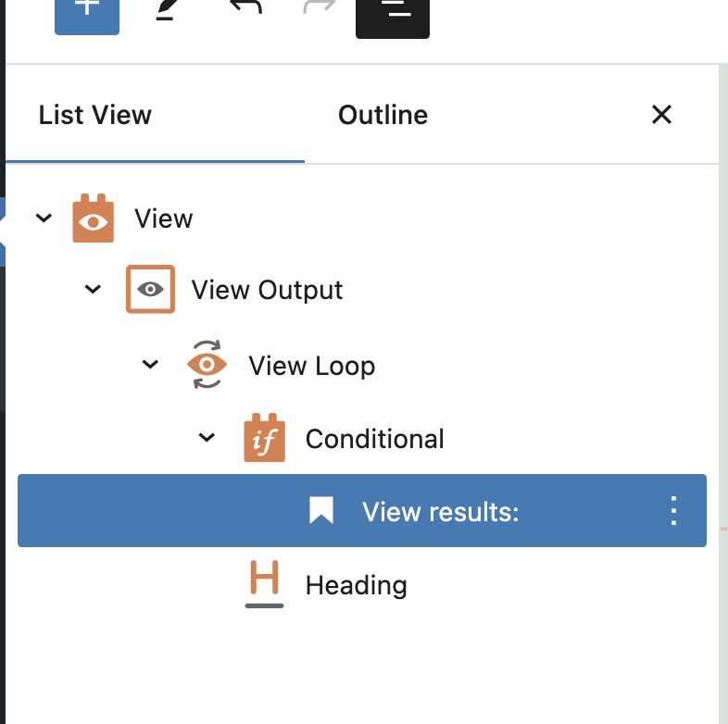Collapse the View Loop chevron
The height and width of the screenshot is (724, 728).
pos(150,365)
